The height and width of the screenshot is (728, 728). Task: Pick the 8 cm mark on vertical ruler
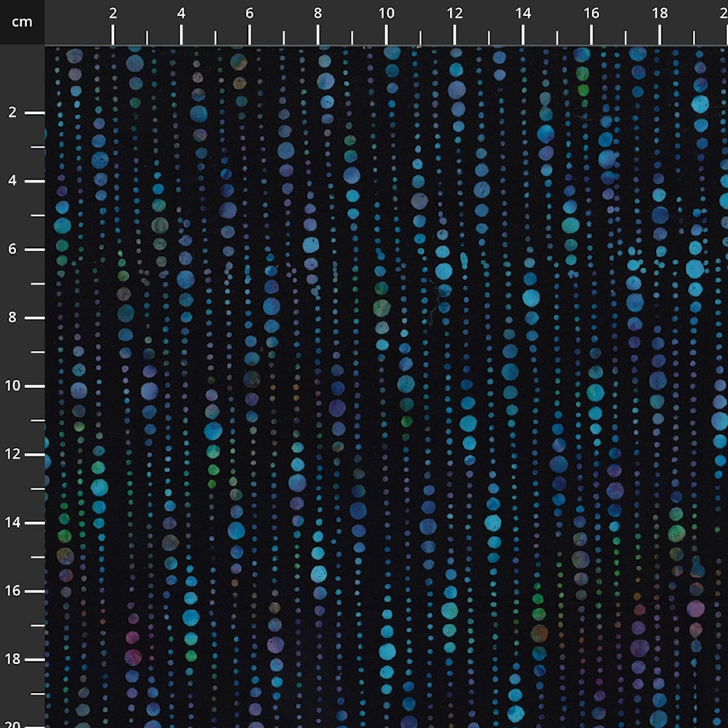coord(33,318)
